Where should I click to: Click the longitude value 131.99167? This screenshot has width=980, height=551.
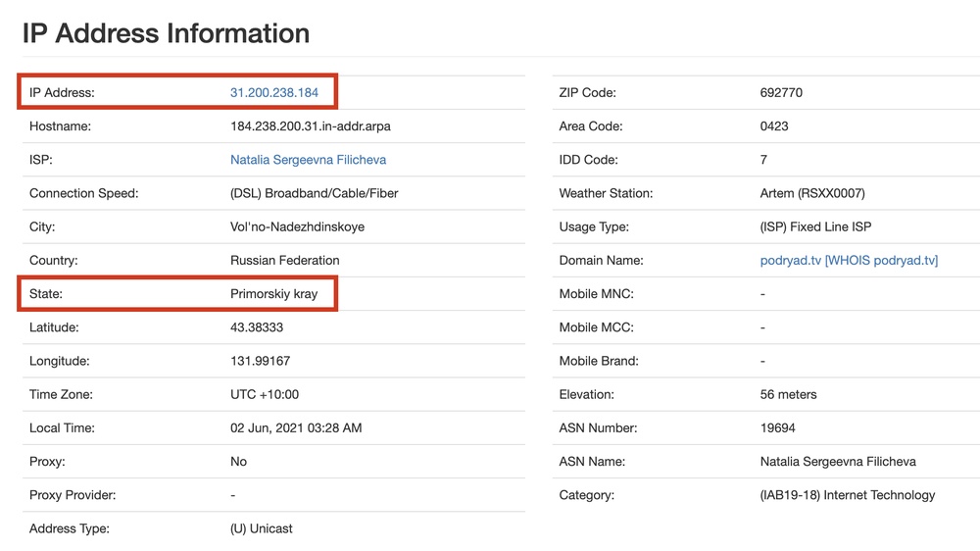click(260, 361)
